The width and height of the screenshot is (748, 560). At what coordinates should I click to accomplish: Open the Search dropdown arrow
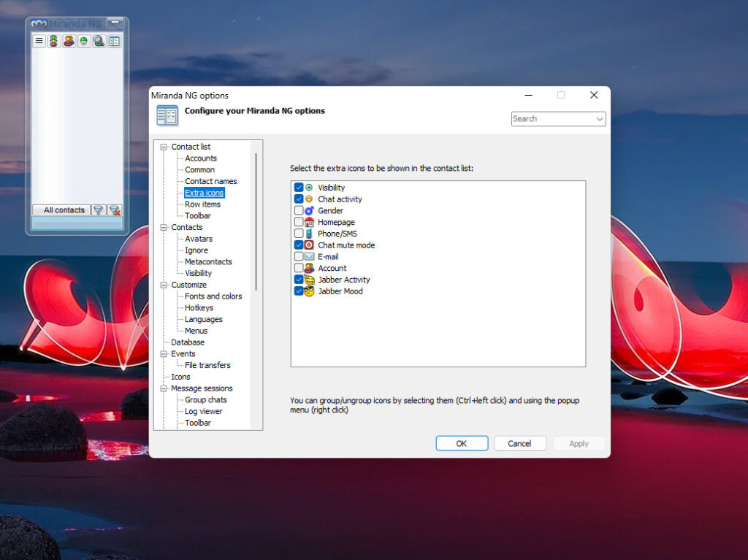pos(600,119)
